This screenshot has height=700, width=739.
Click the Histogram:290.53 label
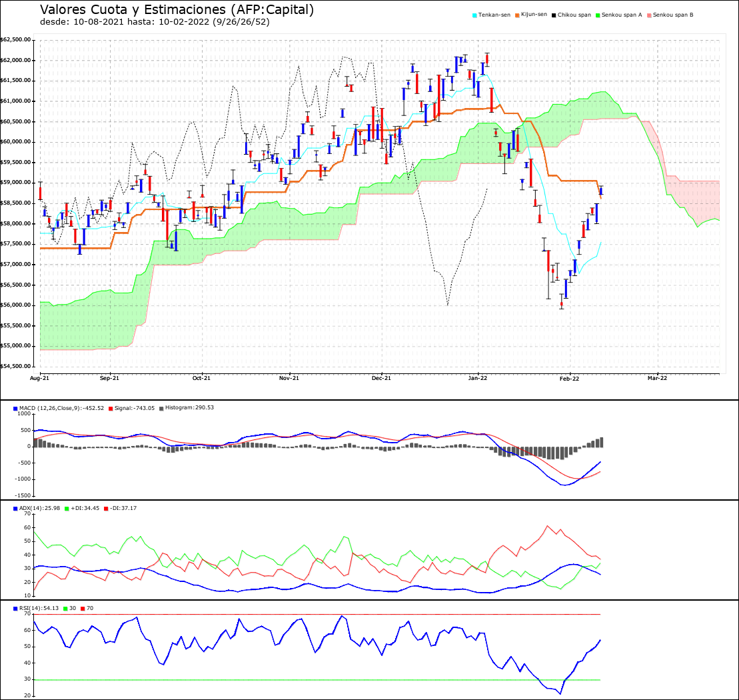pos(189,408)
